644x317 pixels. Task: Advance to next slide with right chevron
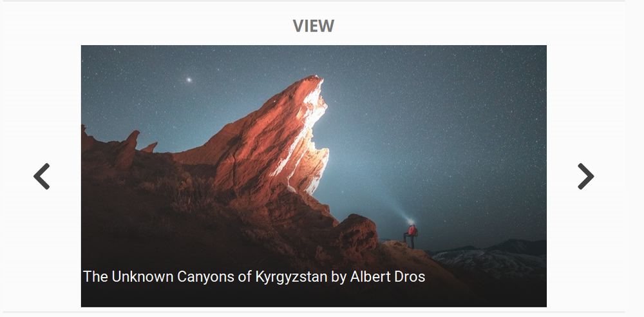point(585,177)
